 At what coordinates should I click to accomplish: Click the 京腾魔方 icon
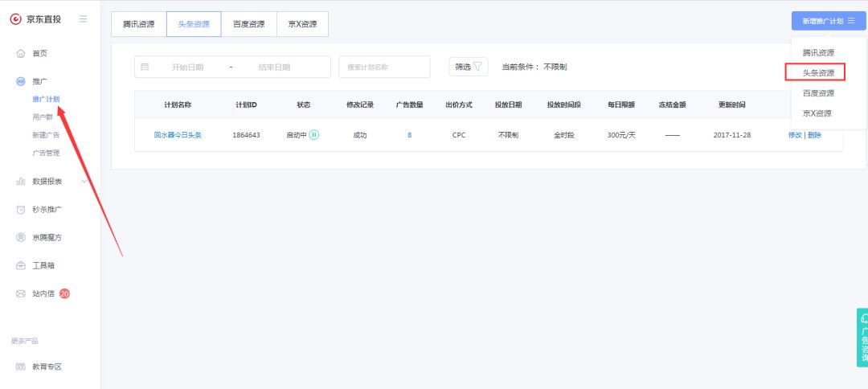(20, 237)
